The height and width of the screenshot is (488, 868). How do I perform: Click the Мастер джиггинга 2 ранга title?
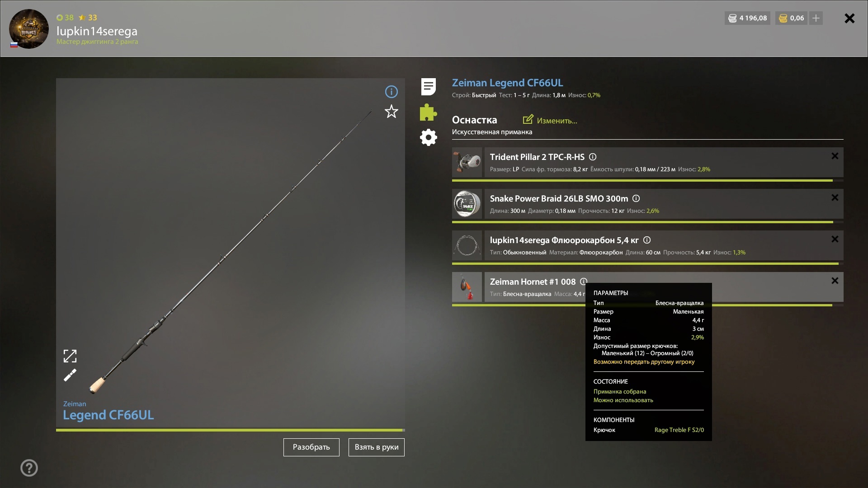pyautogui.click(x=97, y=42)
